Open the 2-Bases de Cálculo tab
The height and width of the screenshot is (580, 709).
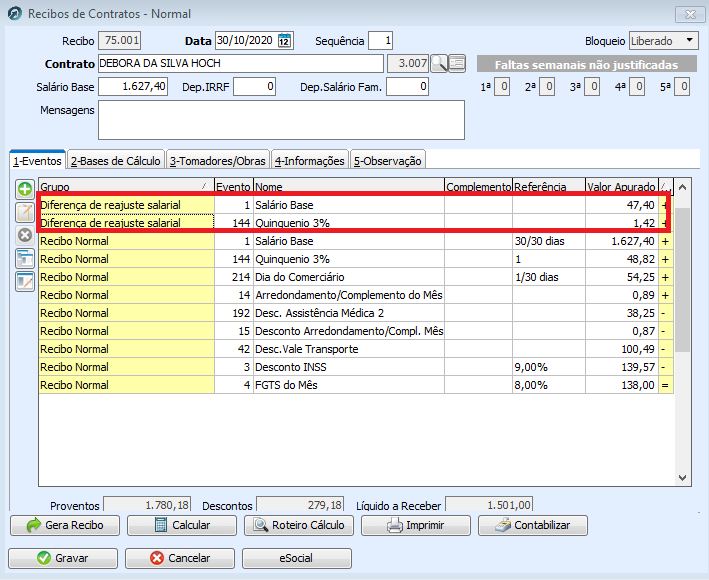tap(116, 161)
